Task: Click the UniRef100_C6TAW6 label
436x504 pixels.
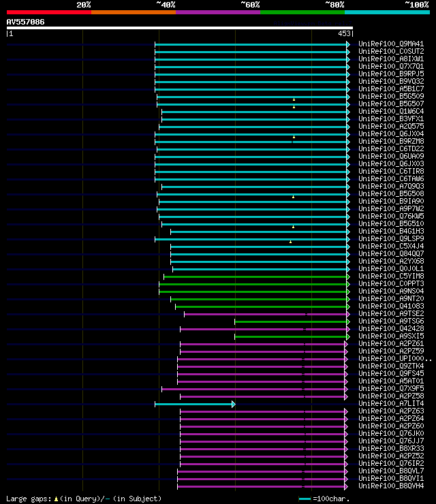Action: point(391,178)
